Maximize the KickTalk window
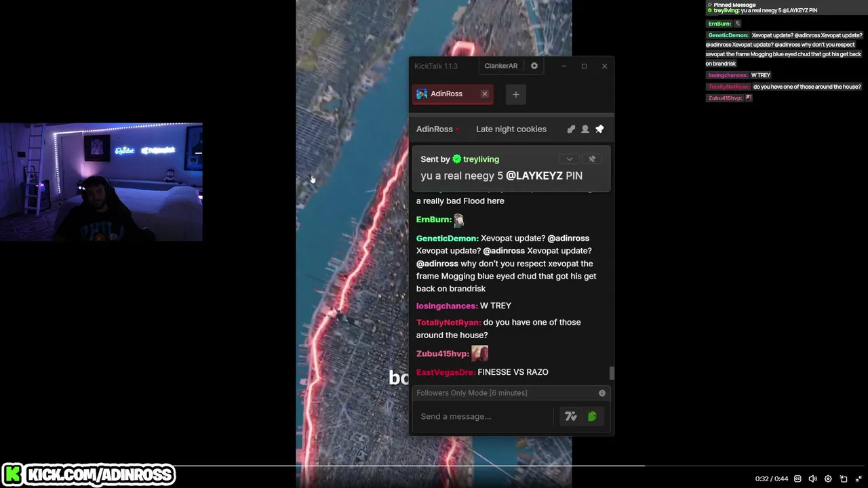 [584, 66]
